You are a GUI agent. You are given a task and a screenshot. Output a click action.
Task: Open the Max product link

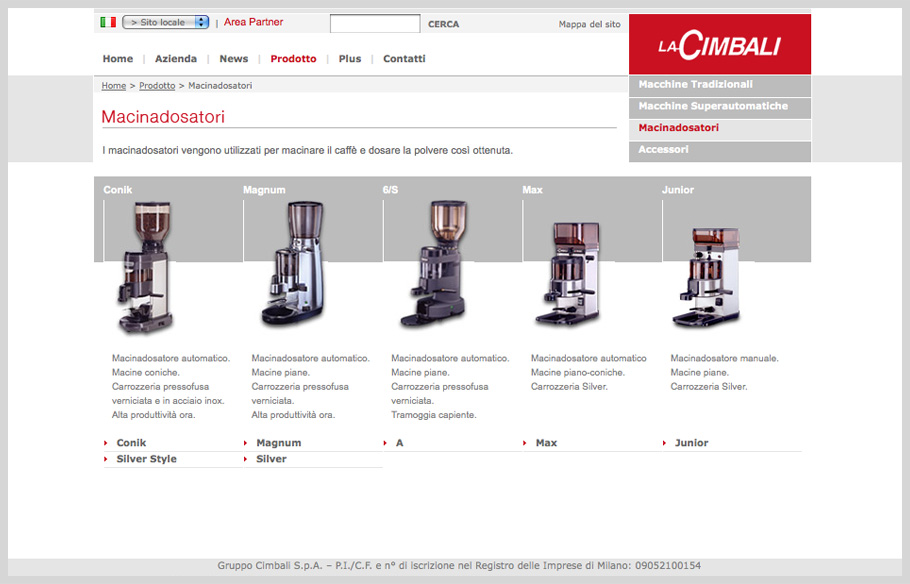(546, 443)
